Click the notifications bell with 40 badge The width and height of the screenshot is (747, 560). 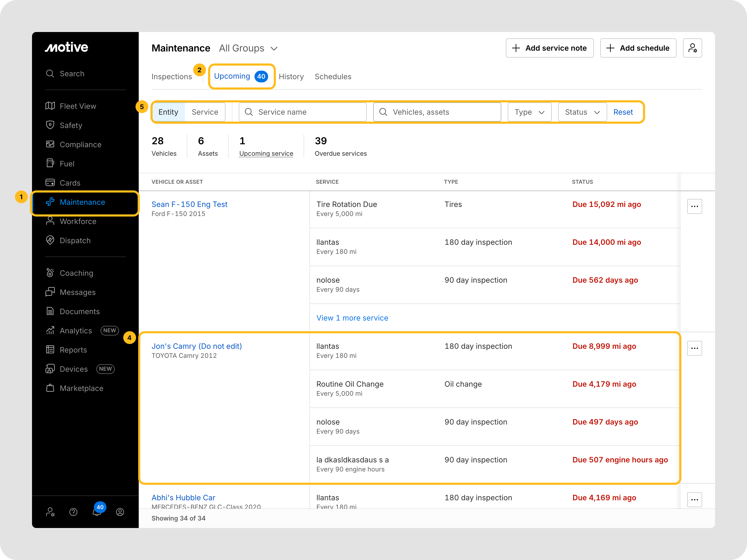(97, 512)
